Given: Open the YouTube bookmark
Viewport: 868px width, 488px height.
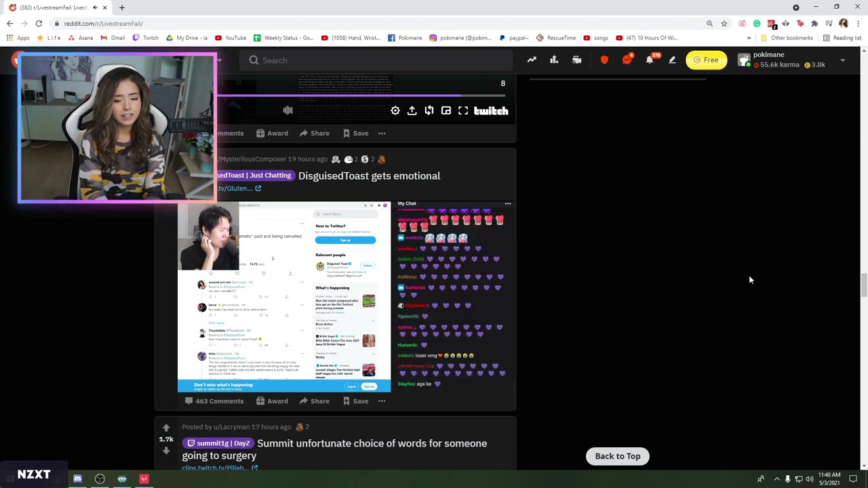Looking at the screenshot, I should coord(230,38).
